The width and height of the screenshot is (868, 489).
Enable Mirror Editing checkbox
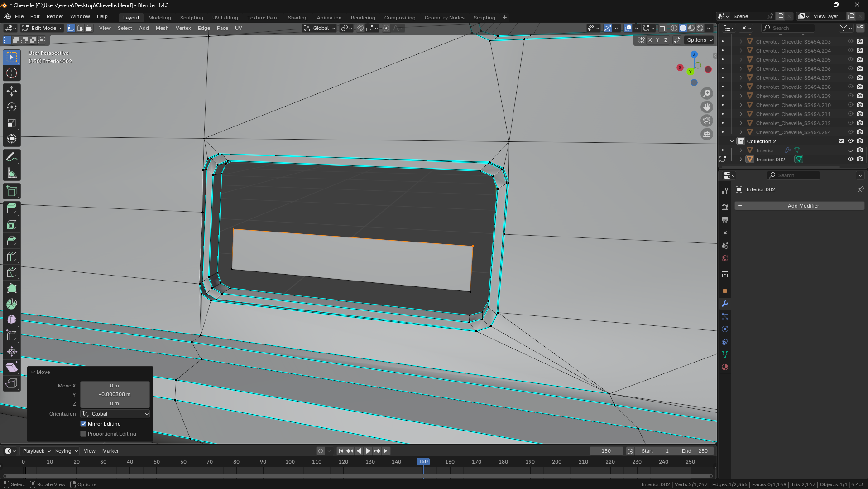coord(83,424)
